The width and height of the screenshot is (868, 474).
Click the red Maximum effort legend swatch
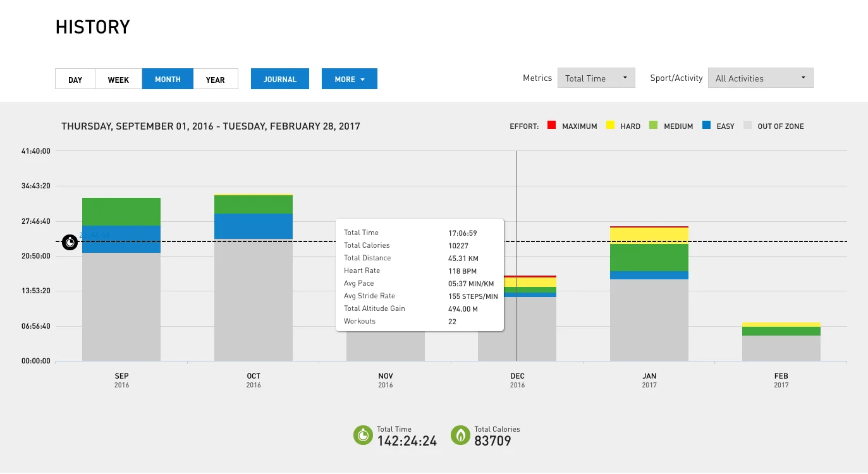point(551,126)
